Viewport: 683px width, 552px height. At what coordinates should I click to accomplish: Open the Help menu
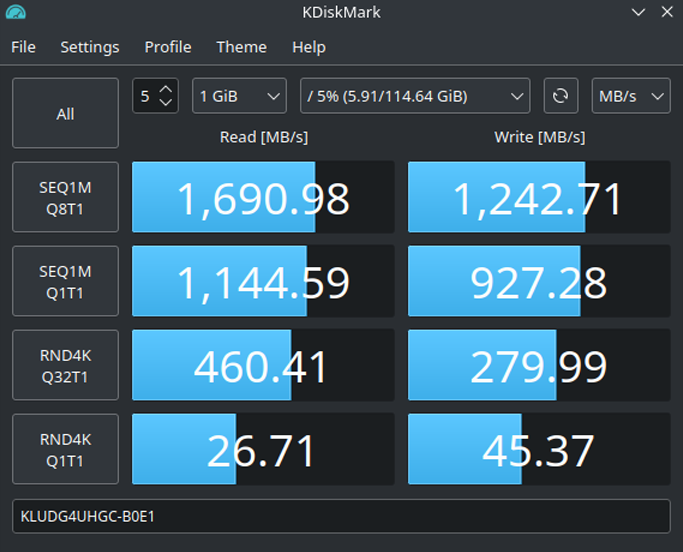pos(308,47)
